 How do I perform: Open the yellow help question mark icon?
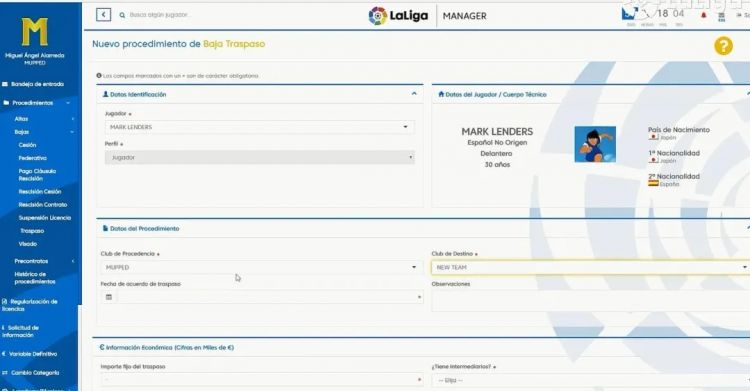(x=723, y=46)
